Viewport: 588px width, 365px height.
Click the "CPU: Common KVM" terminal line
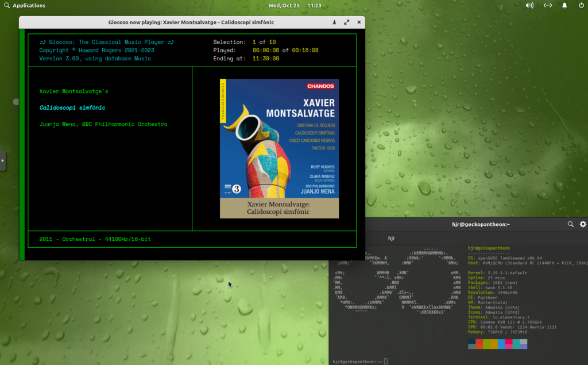tap(505, 322)
